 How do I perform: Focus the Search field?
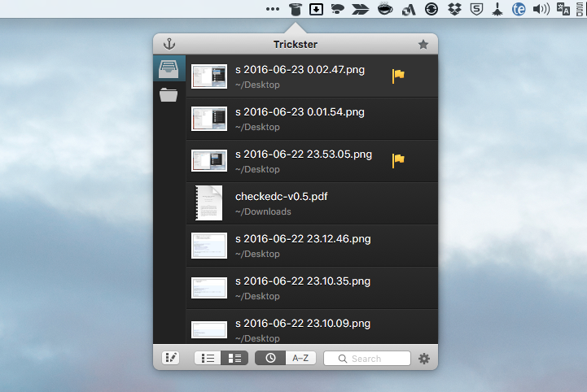367,359
